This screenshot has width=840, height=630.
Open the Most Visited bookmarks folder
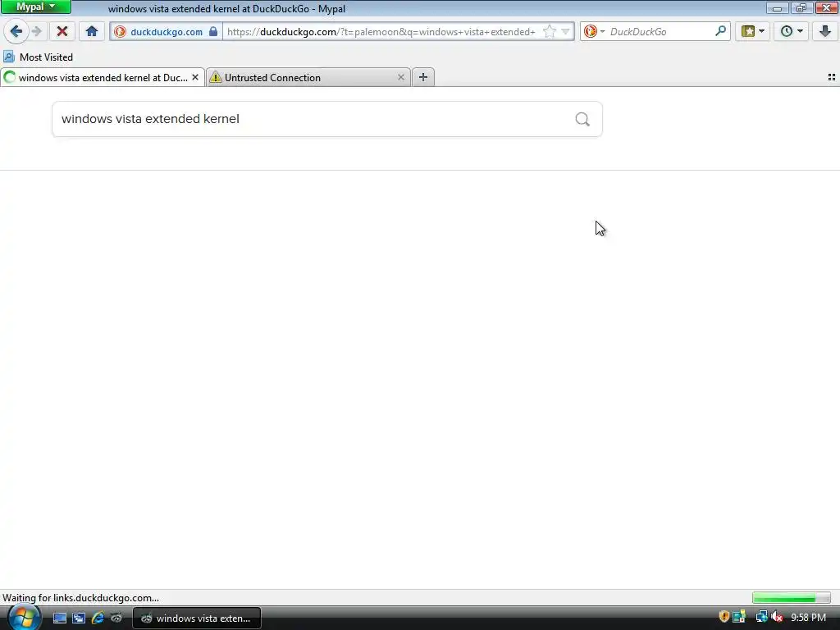coord(39,57)
